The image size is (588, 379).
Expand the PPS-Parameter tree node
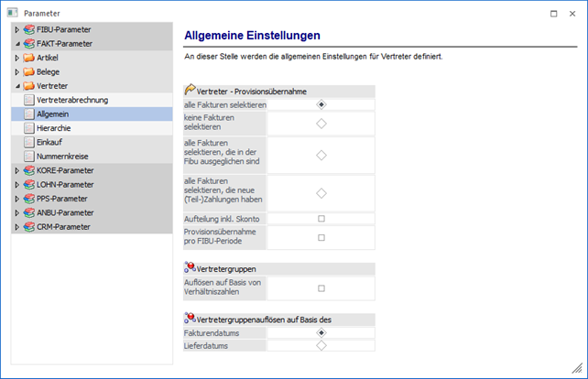click(x=16, y=199)
